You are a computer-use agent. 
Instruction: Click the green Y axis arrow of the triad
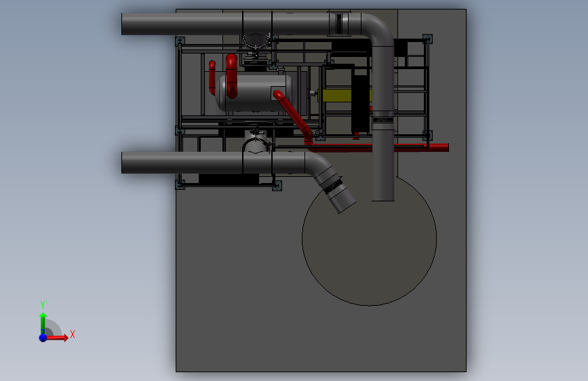tap(43, 323)
